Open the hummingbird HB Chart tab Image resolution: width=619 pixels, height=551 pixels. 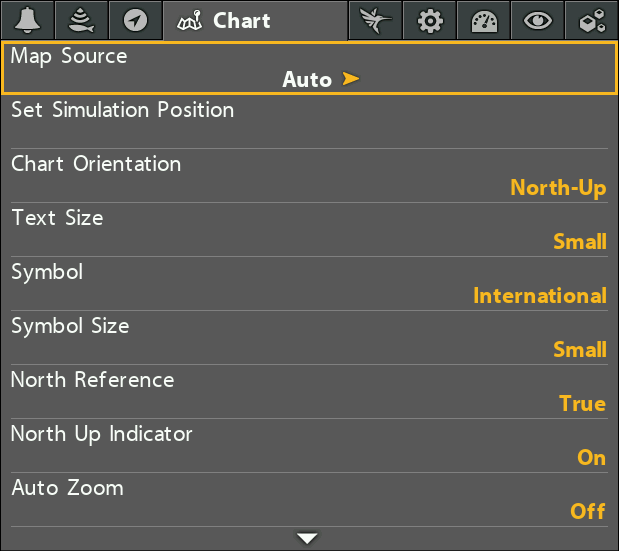click(375, 20)
